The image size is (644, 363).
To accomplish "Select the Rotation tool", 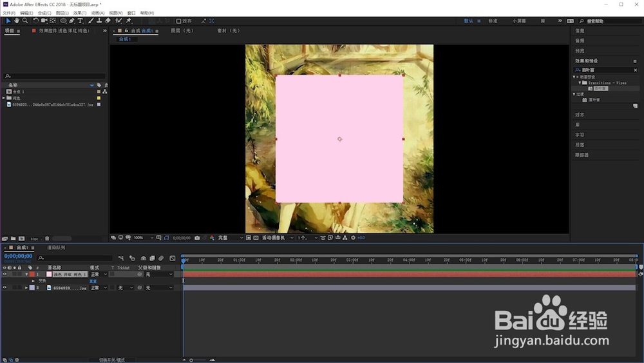I will [x=35, y=21].
